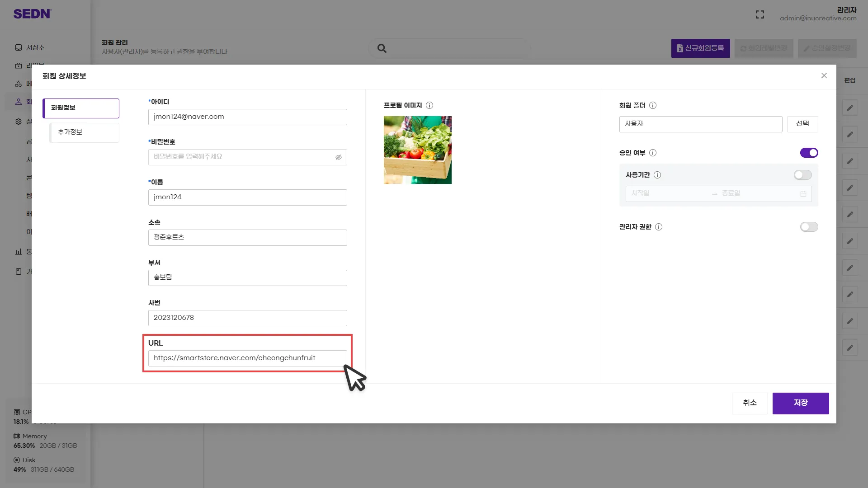The height and width of the screenshot is (488, 868).
Task: Click the 저장 save button
Action: 800,403
